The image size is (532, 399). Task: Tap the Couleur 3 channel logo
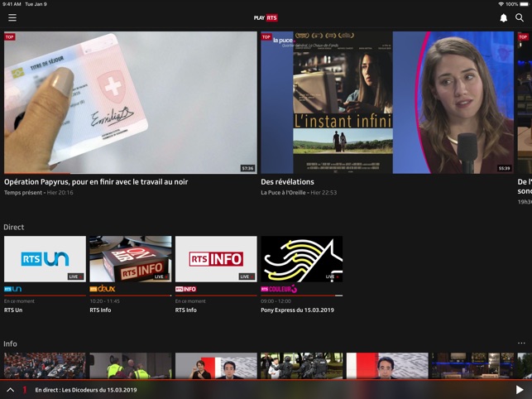[279, 289]
